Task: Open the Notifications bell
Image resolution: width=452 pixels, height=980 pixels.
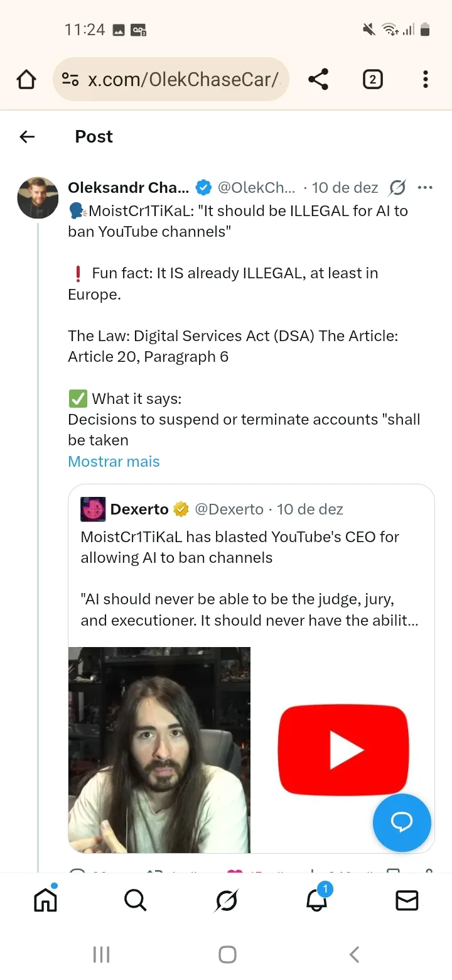Action: [317, 901]
